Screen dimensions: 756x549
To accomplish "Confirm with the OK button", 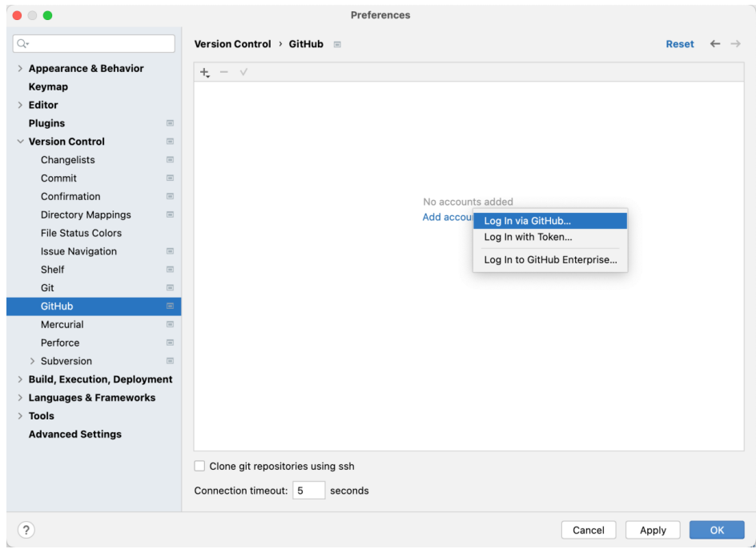I will click(717, 531).
